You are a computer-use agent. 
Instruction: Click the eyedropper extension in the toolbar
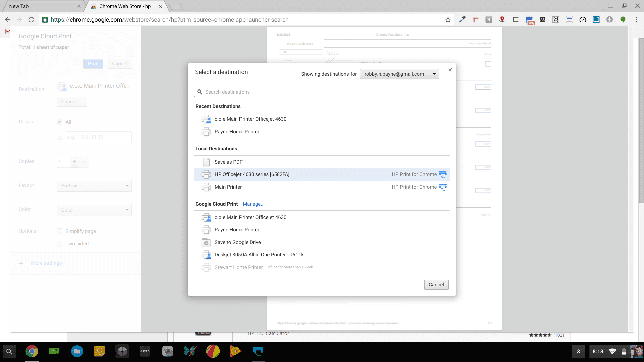pos(462,19)
